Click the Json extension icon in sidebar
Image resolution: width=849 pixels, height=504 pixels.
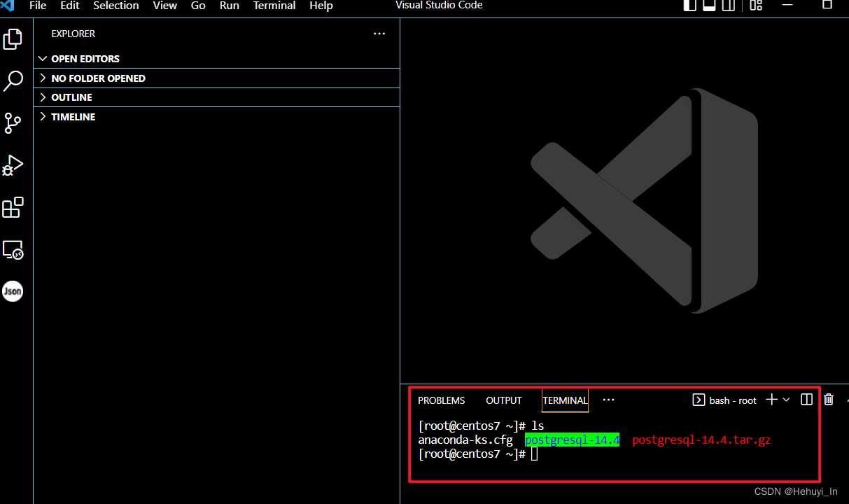click(x=13, y=291)
